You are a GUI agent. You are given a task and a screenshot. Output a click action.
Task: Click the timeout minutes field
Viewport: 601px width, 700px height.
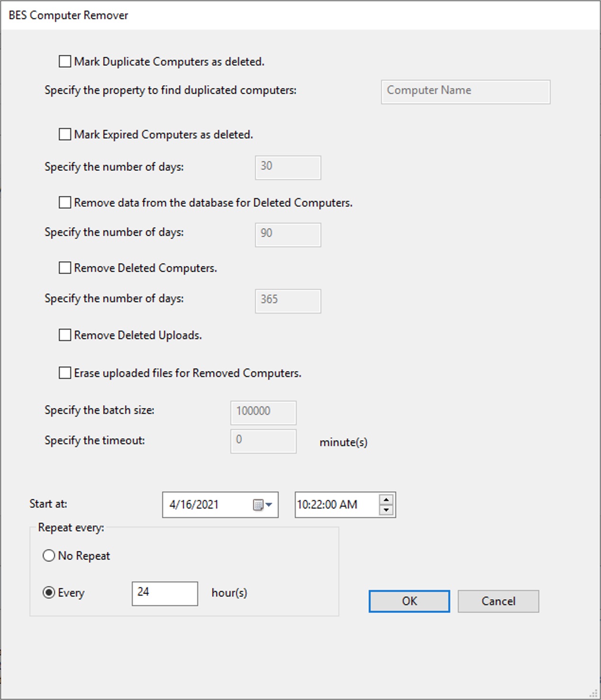263,441
